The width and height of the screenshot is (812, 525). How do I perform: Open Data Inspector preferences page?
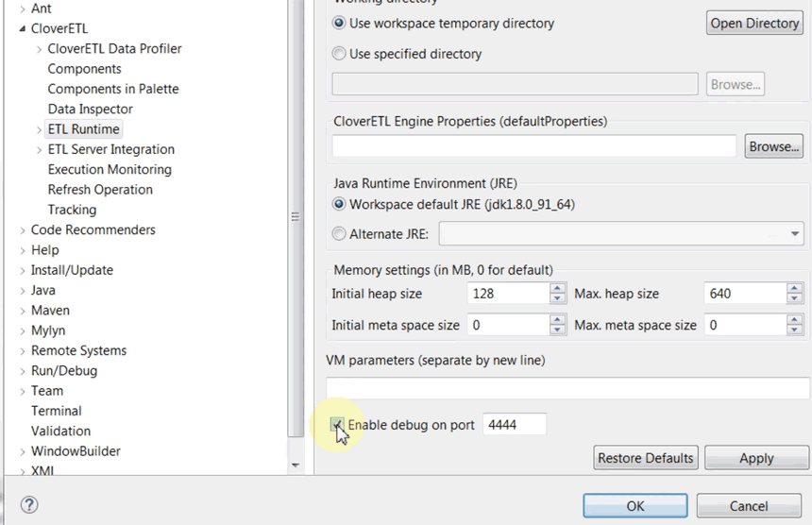90,110
